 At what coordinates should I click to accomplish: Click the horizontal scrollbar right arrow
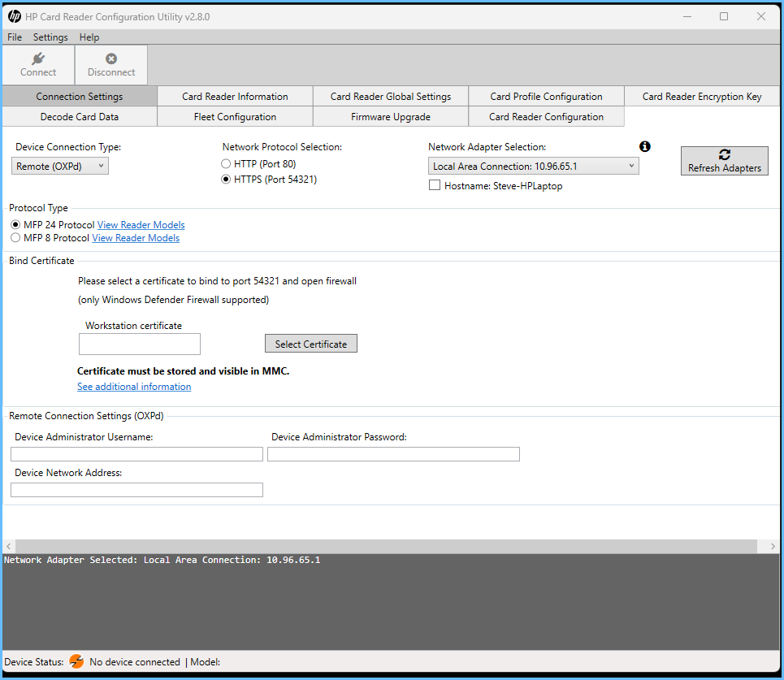[x=773, y=546]
